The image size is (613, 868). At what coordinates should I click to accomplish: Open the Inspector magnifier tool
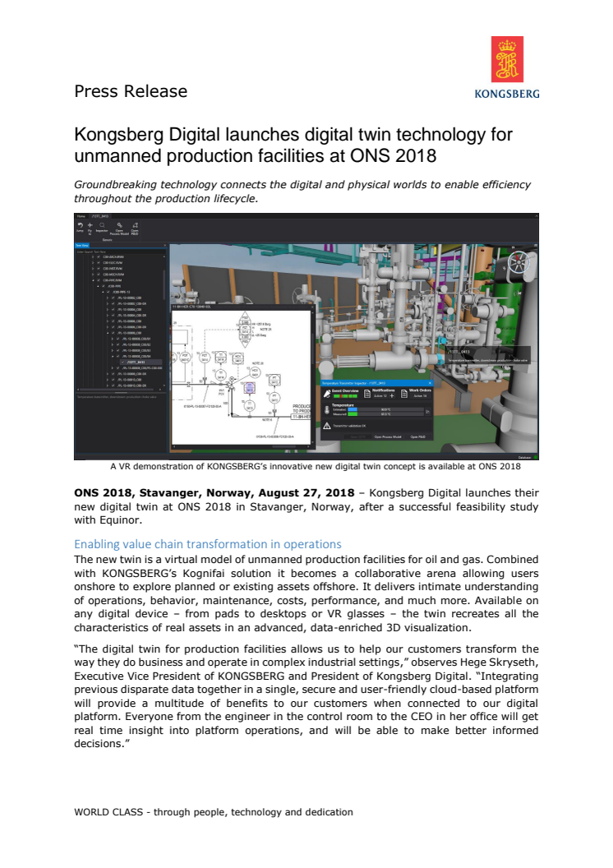(102, 224)
